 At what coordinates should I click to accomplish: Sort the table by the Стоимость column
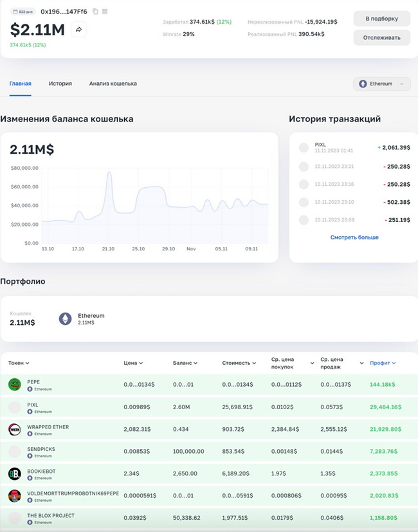point(239,363)
